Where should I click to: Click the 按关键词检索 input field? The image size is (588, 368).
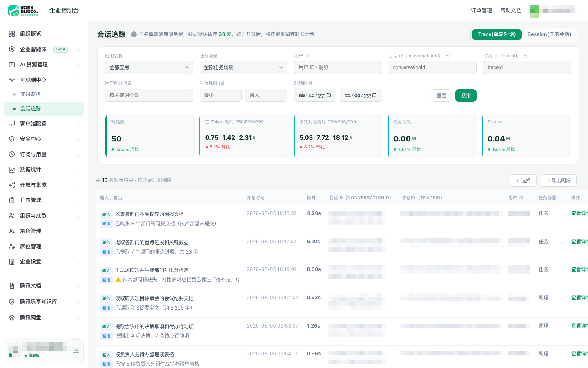(149, 95)
